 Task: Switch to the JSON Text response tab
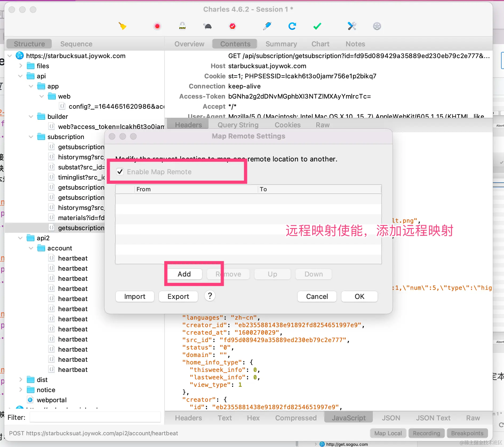[433, 418]
